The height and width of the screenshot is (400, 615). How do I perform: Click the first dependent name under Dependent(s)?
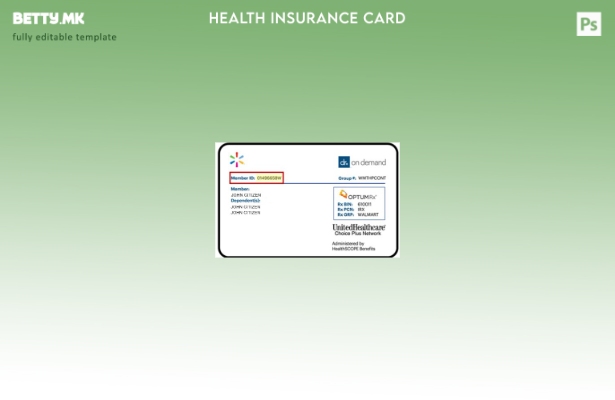pos(246,206)
